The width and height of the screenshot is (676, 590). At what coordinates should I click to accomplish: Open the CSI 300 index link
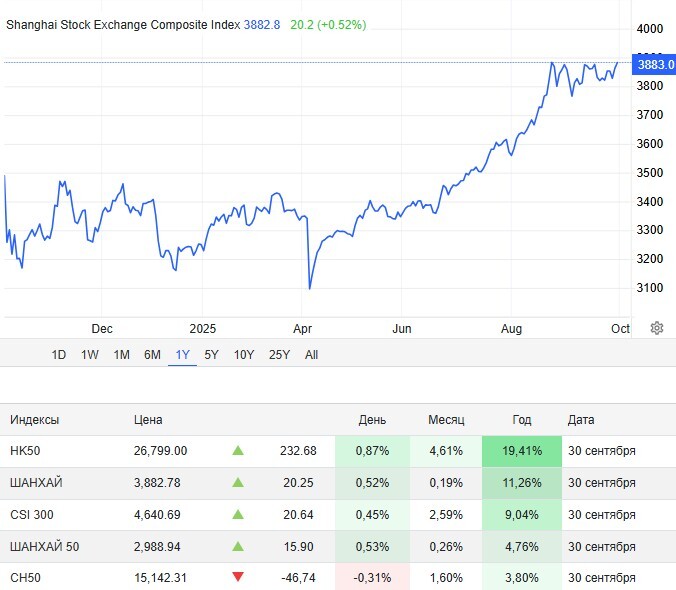tap(30, 515)
